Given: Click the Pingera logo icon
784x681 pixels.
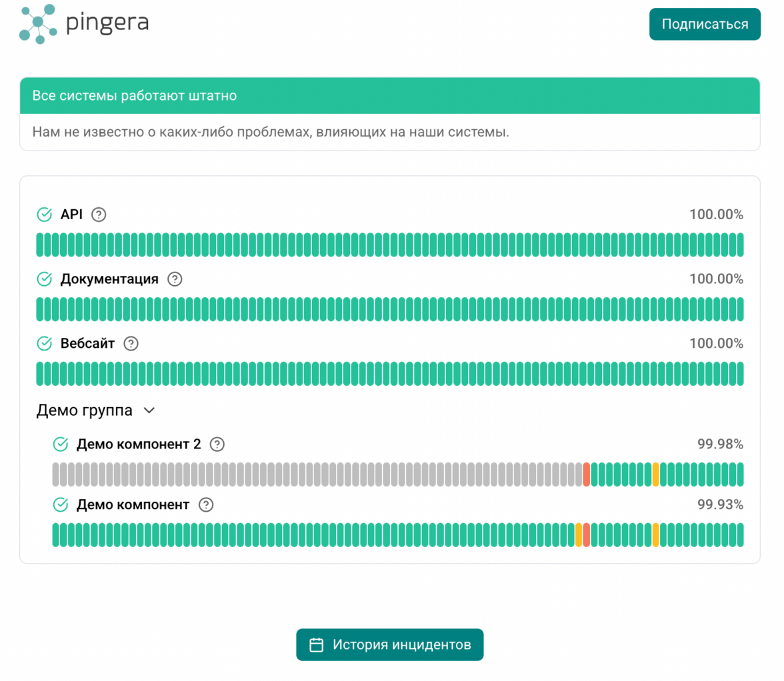Looking at the screenshot, I should coord(39,24).
